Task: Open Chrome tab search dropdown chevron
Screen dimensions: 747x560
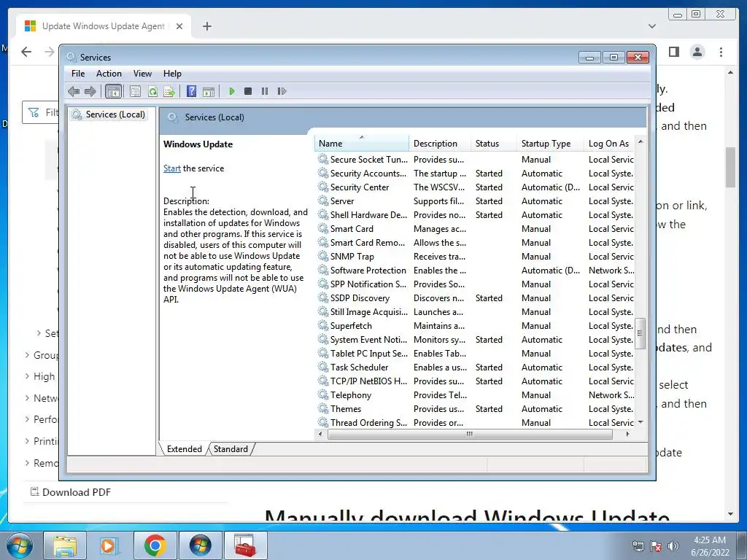Action: (x=651, y=26)
